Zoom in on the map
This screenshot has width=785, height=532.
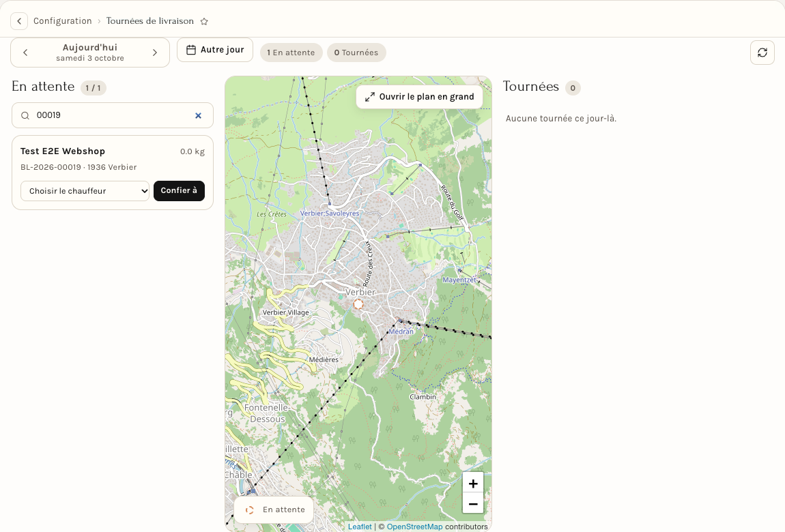tap(473, 484)
